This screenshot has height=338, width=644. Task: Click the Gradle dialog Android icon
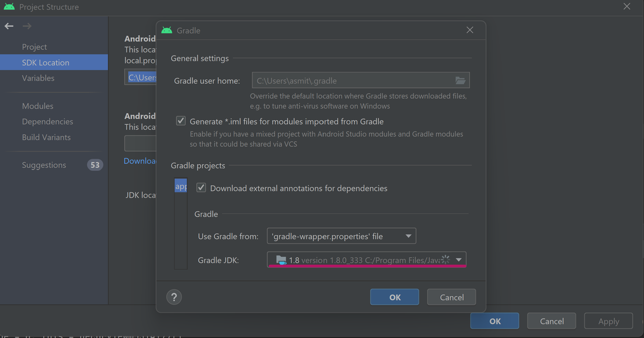167,30
